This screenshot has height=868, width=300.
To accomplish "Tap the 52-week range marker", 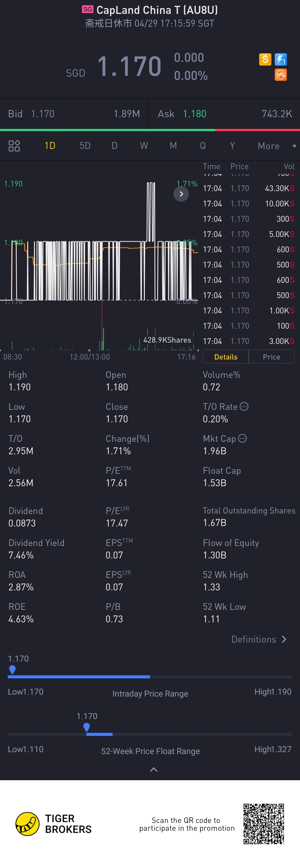I will [87, 727].
